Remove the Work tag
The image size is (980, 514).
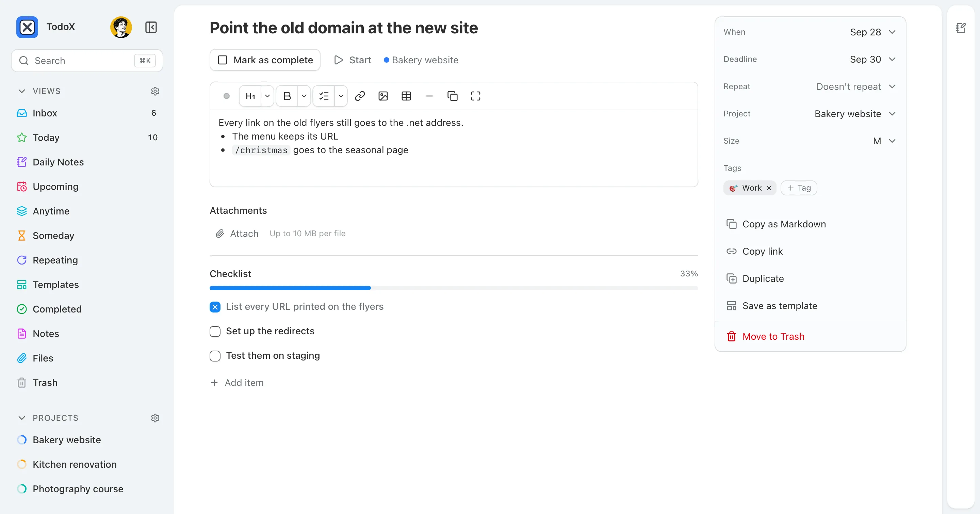pos(769,188)
